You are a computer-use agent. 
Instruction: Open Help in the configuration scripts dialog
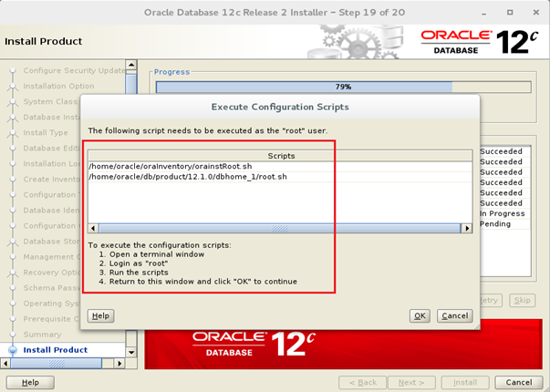(100, 316)
